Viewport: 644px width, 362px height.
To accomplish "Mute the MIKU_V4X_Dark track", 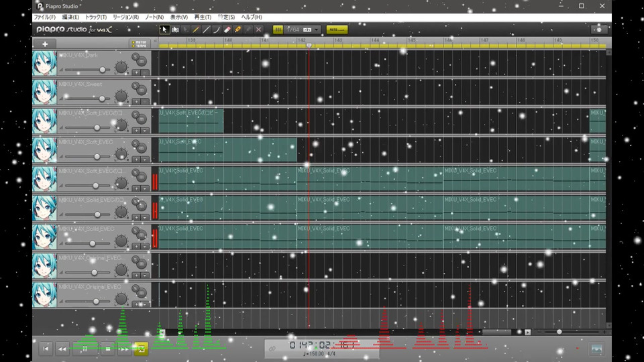I will point(142,61).
